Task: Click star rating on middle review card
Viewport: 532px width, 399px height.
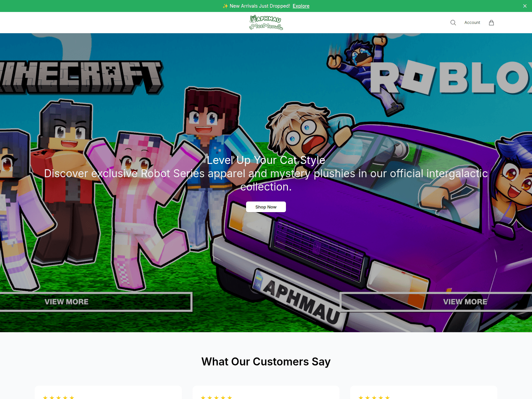Action: click(216, 397)
